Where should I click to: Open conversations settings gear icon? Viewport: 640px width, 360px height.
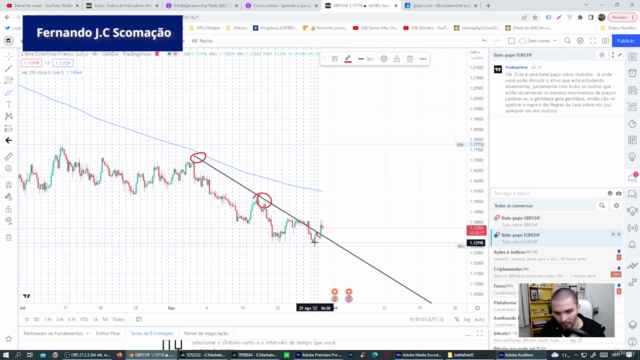click(616, 206)
